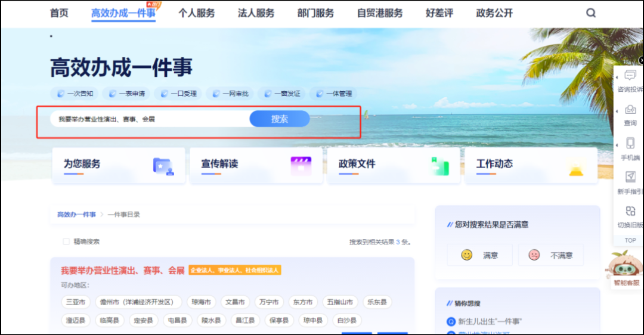Click the 一次告知 tag
Screen dimensions: 644x335
(75, 94)
